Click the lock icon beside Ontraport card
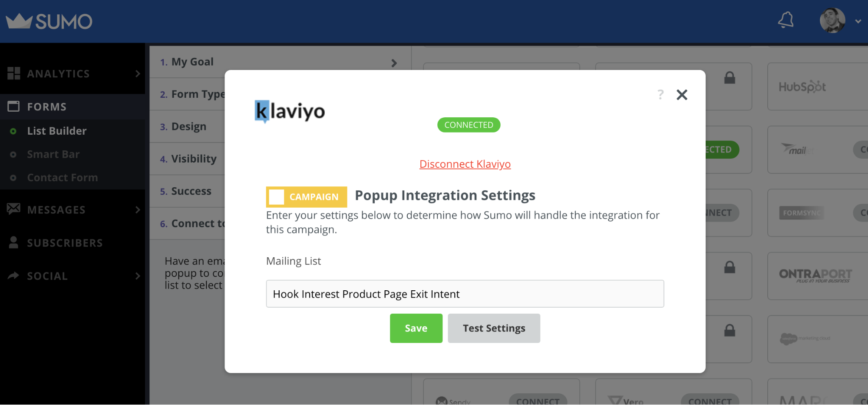Screen dimensions: 868x405 tap(729, 267)
